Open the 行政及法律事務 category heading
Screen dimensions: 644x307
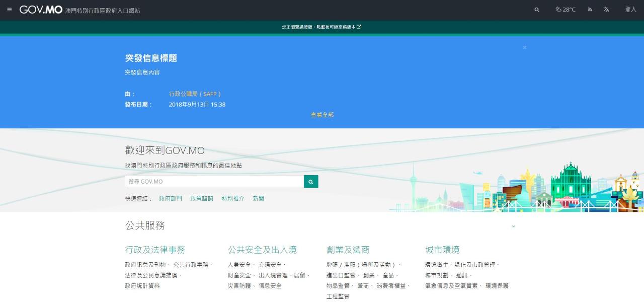pyautogui.click(x=155, y=250)
